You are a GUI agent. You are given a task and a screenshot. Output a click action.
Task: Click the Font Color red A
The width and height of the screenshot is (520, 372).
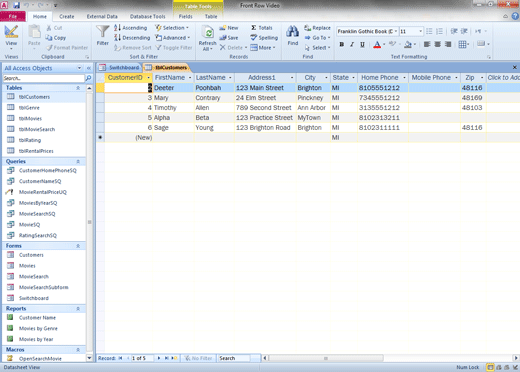pos(377,44)
